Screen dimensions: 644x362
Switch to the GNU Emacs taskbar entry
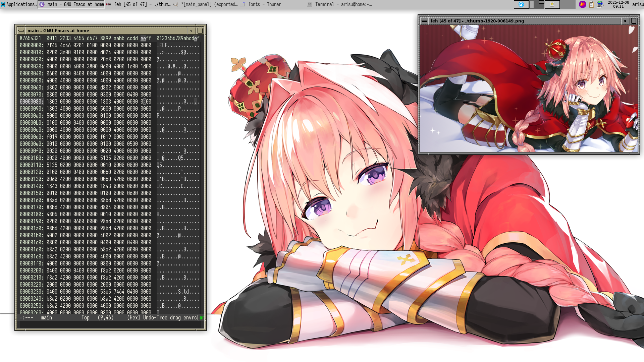[71, 4]
